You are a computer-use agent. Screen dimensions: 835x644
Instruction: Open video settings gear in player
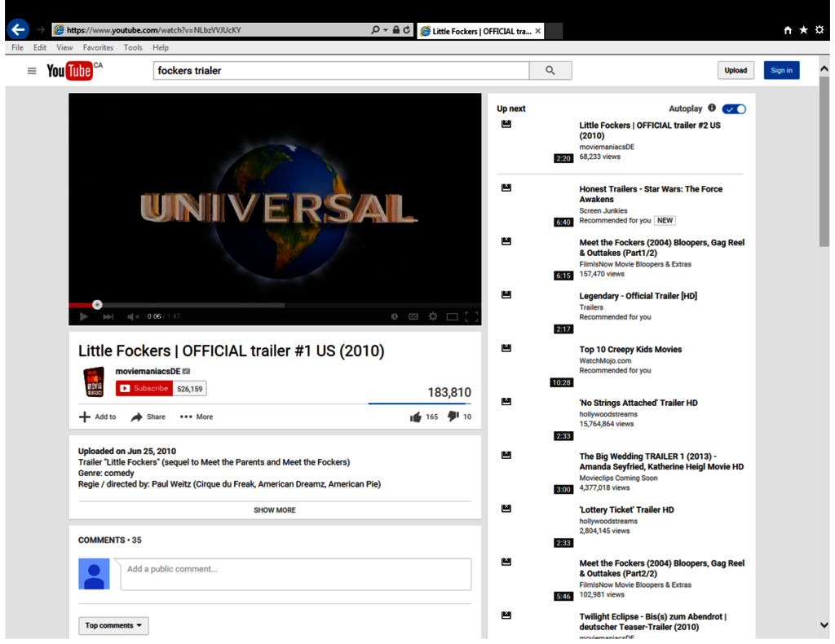(x=433, y=316)
